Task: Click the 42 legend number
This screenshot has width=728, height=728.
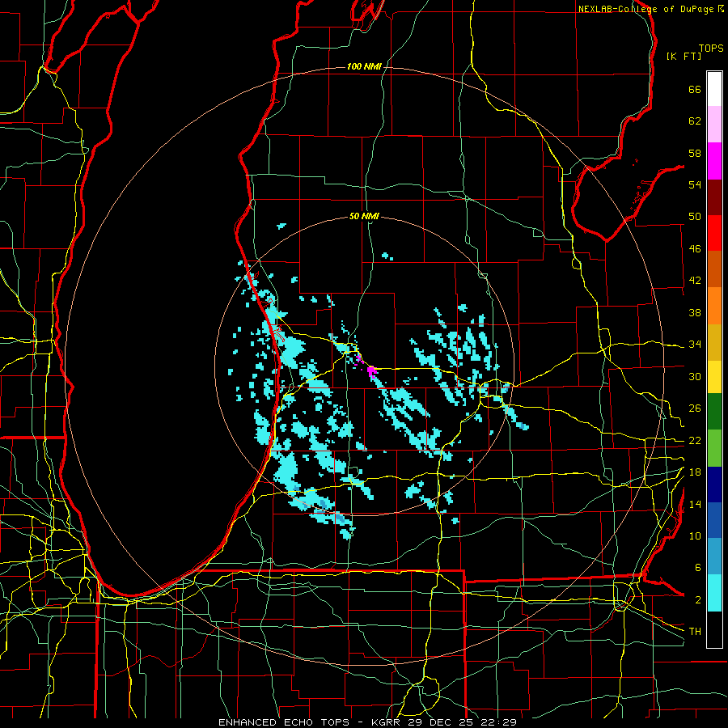Action: pyautogui.click(x=695, y=281)
